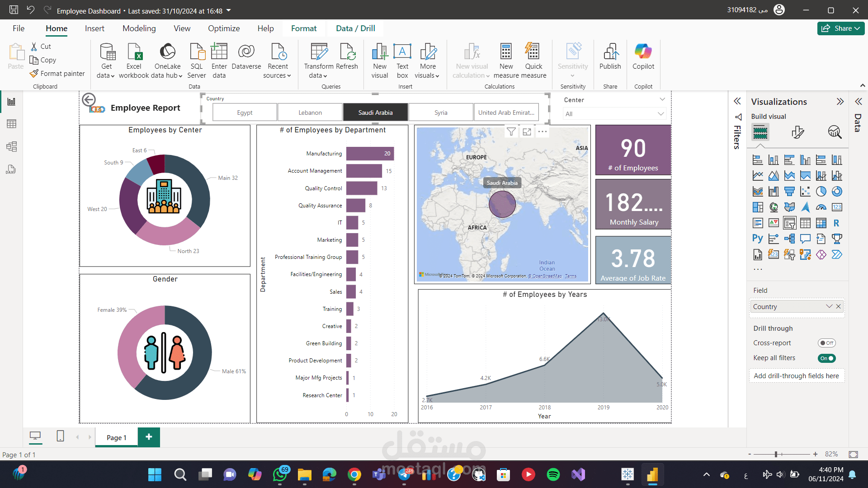Open Copilot from the ribbon
868x488 pixels.
click(x=643, y=52)
